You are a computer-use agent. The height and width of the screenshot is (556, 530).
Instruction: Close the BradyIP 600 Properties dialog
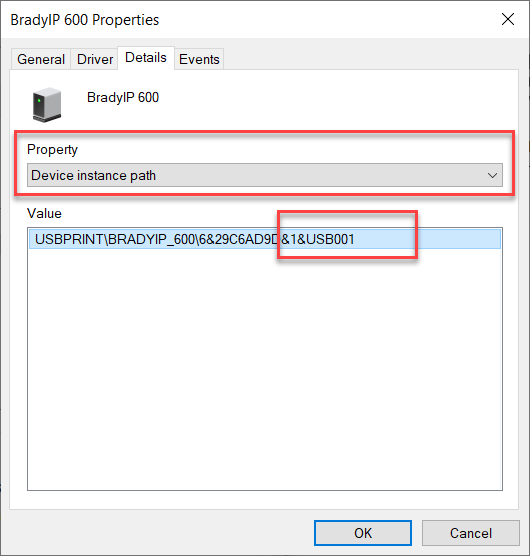point(508,19)
